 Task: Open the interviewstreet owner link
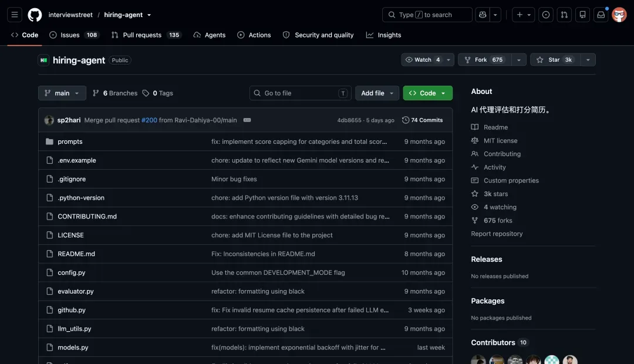pos(70,15)
